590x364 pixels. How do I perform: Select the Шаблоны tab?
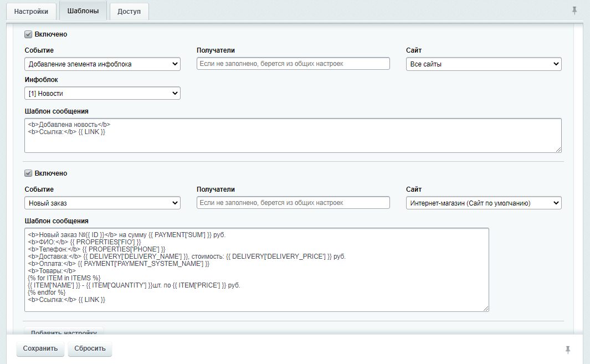pos(83,11)
